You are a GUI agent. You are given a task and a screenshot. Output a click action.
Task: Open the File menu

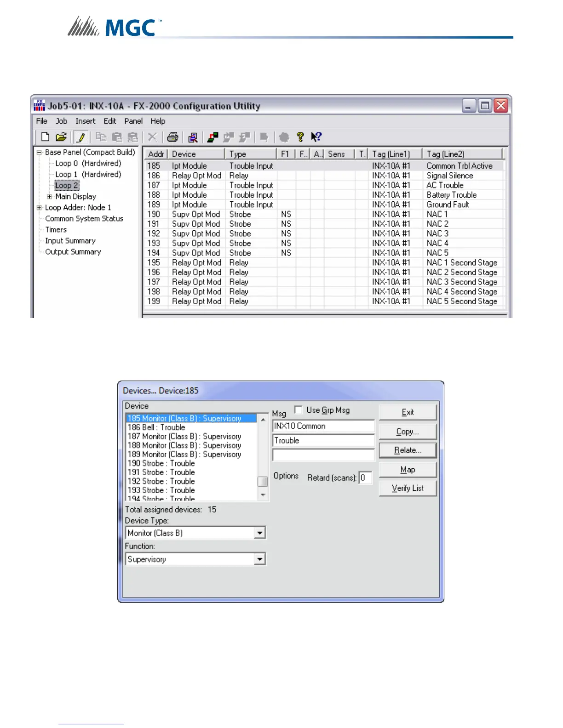pyautogui.click(x=42, y=121)
